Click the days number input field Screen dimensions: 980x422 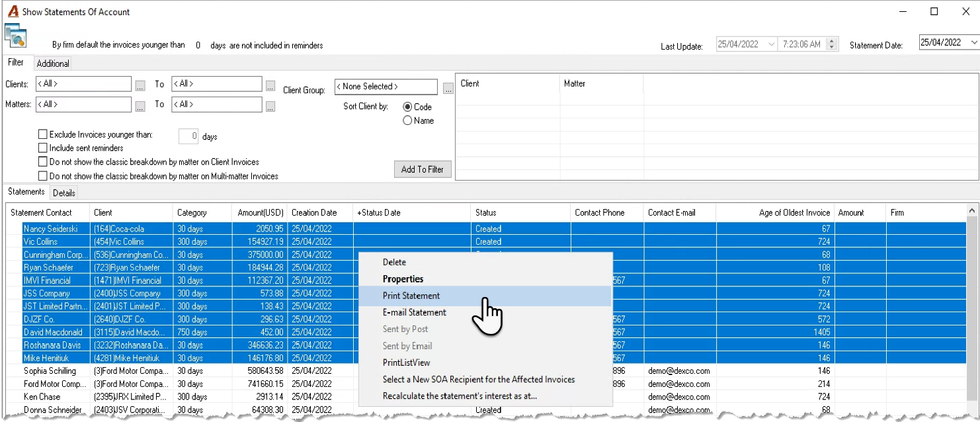[188, 136]
